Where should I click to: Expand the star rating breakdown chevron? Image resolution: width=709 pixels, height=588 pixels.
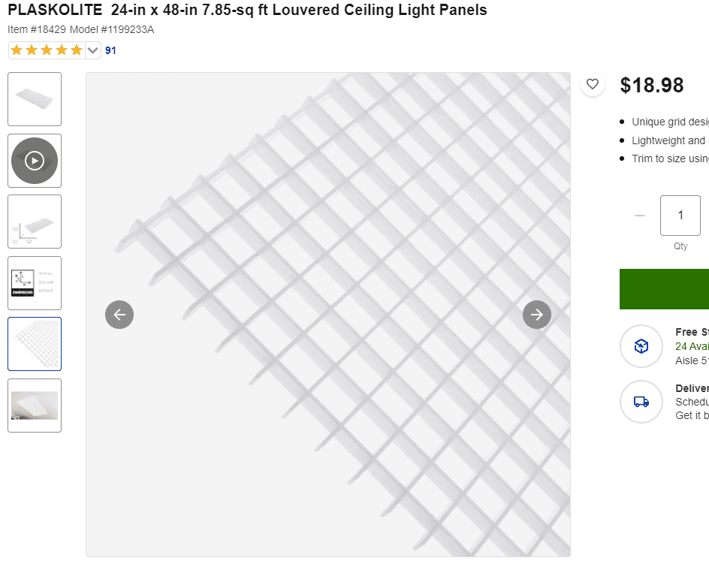coord(93,50)
